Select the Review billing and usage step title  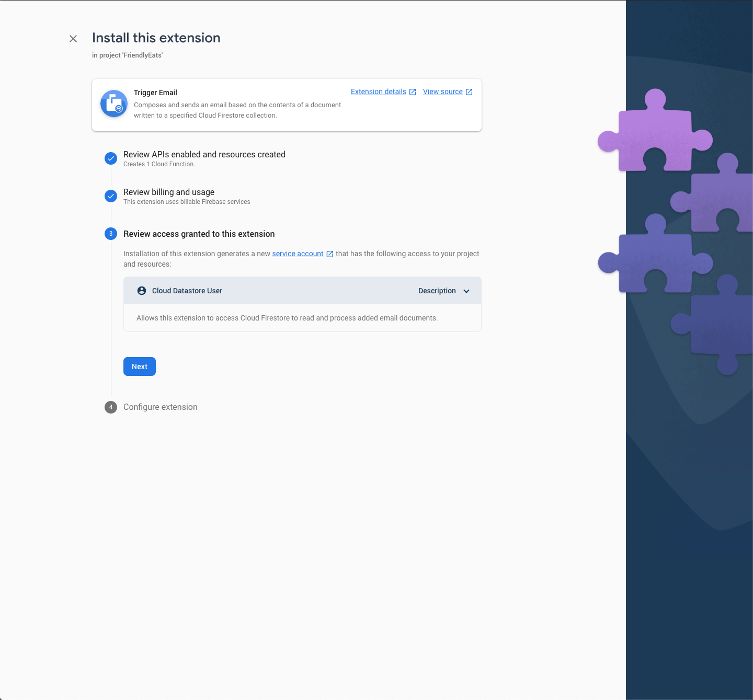pos(169,192)
